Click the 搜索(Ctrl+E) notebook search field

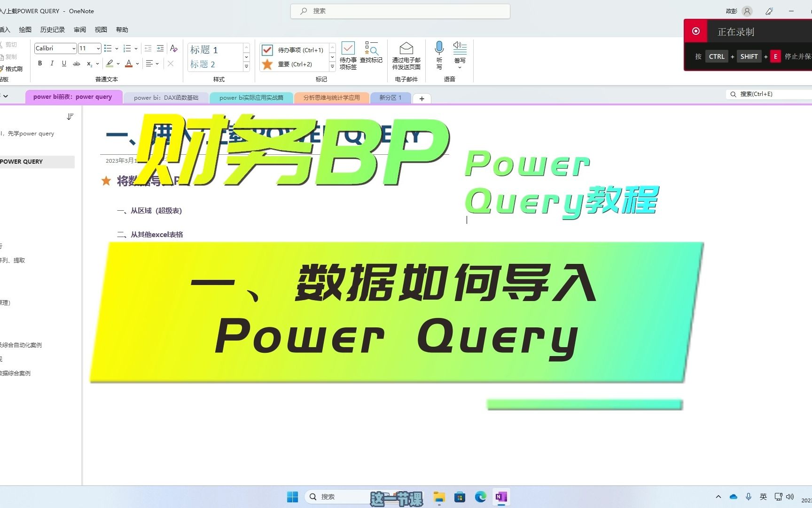point(769,94)
